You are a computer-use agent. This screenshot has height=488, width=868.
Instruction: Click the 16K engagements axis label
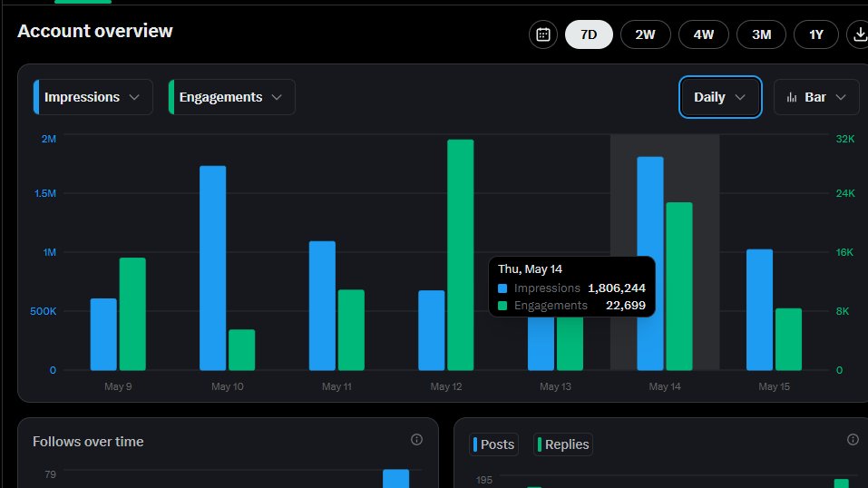coord(844,252)
